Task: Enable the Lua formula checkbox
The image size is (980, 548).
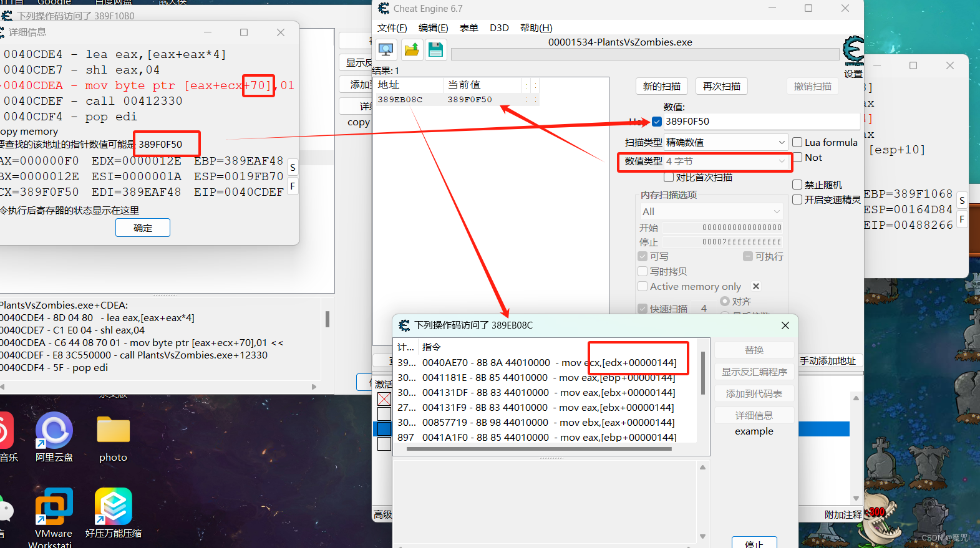Action: [797, 142]
